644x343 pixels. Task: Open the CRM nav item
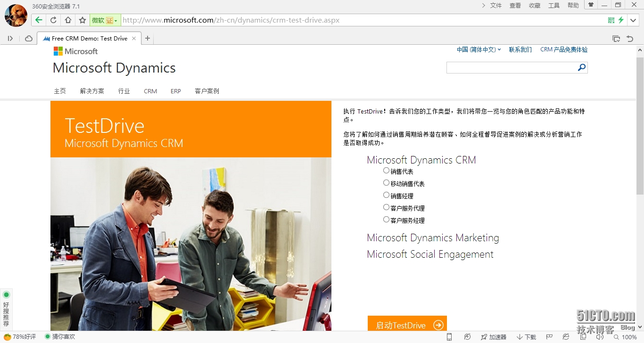pos(150,91)
